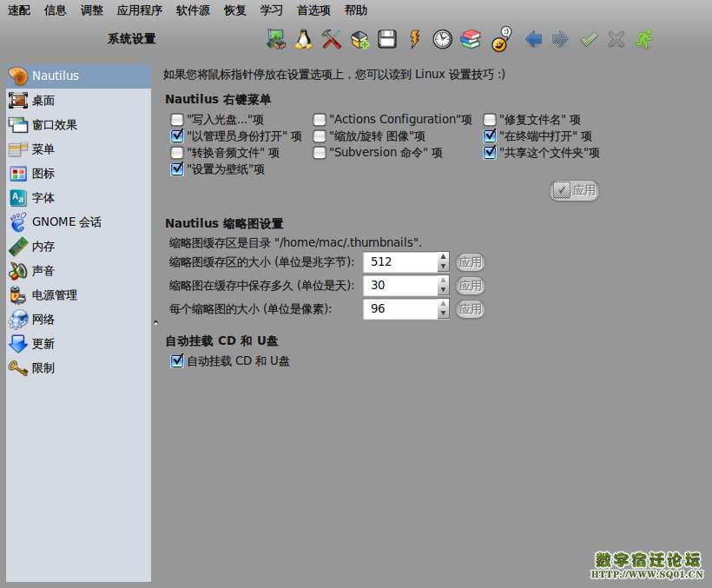The width and height of the screenshot is (712, 588).
Task: Click the green running man icon
Action: click(x=644, y=39)
